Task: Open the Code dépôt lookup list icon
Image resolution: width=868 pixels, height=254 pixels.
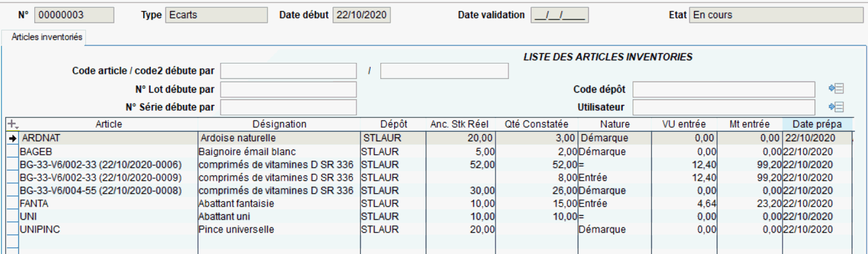Action: pyautogui.click(x=837, y=89)
